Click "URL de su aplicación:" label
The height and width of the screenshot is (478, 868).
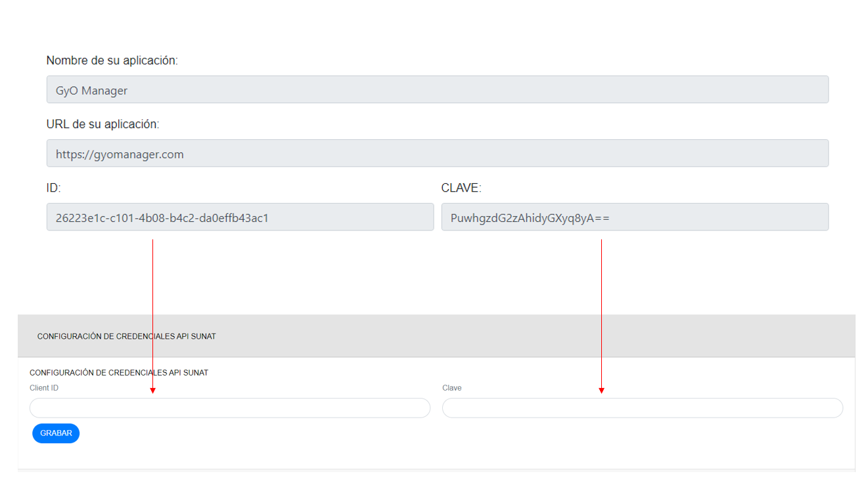pos(103,124)
